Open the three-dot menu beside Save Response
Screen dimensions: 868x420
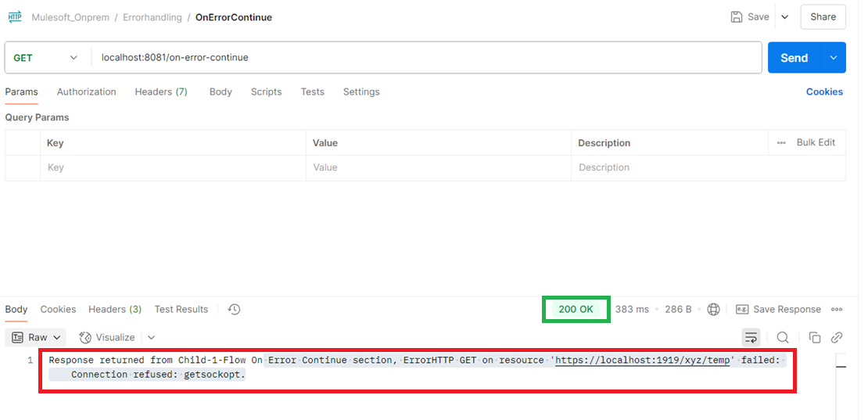(x=837, y=310)
